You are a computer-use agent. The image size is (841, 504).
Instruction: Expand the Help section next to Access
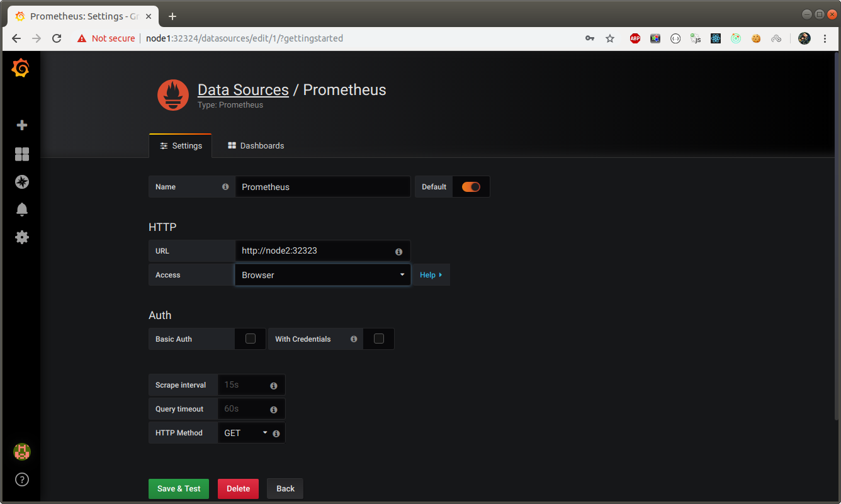click(431, 275)
